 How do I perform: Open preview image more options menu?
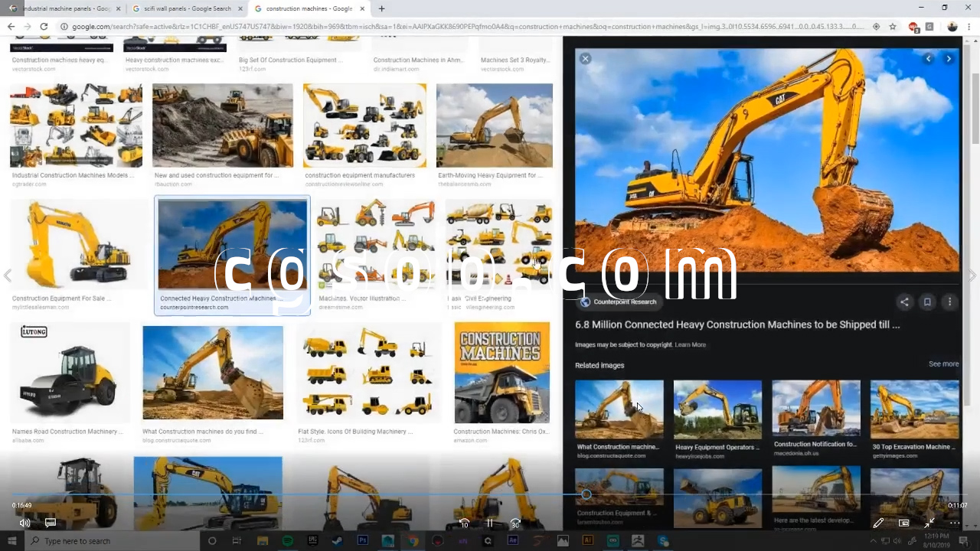[x=949, y=302]
